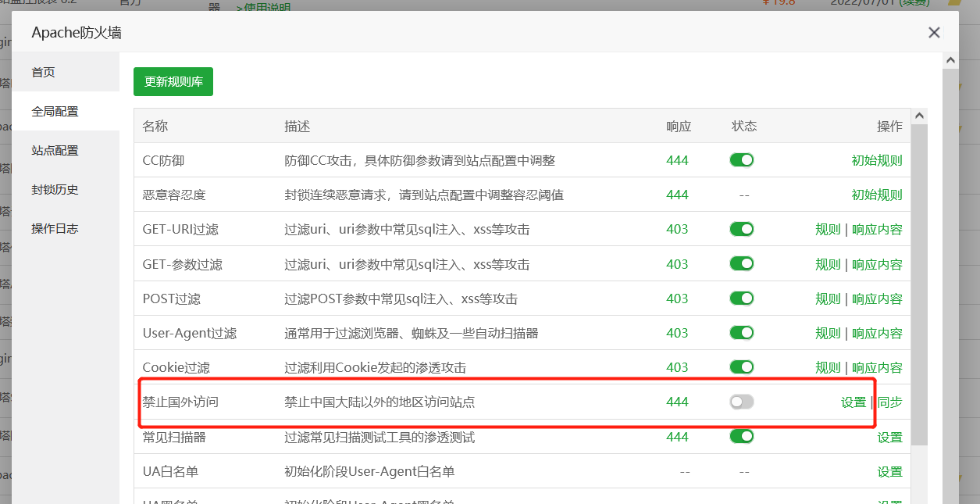Select the CC防御 name cell
The image size is (980, 504).
163,160
